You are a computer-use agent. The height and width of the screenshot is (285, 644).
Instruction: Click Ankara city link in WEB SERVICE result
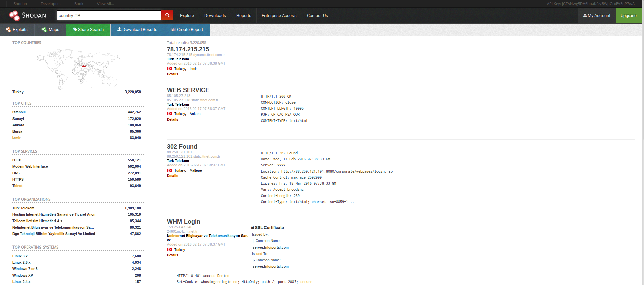pyautogui.click(x=195, y=114)
